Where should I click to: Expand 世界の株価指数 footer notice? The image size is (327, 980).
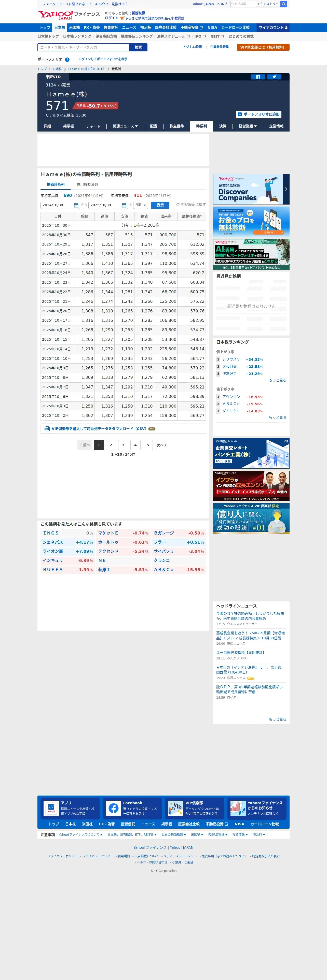pyautogui.click(x=174, y=835)
